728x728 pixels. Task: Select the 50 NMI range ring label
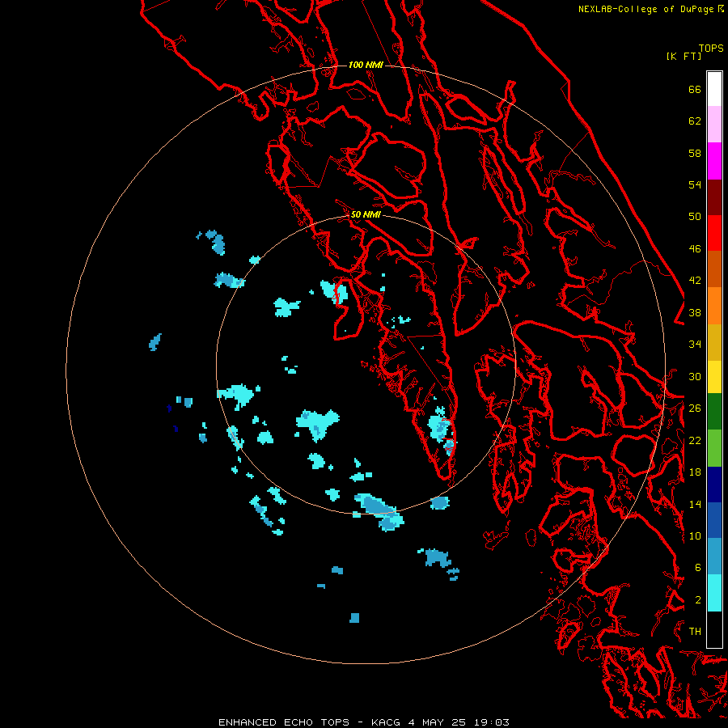click(366, 214)
